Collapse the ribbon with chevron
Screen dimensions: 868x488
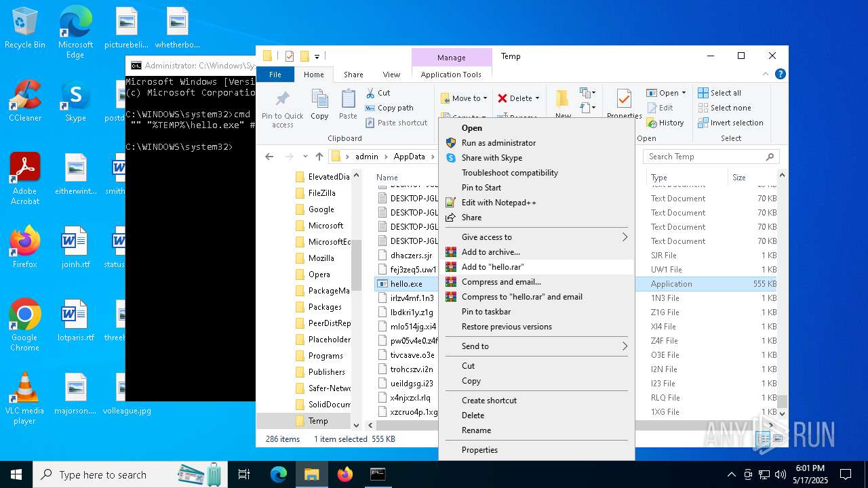pos(767,75)
